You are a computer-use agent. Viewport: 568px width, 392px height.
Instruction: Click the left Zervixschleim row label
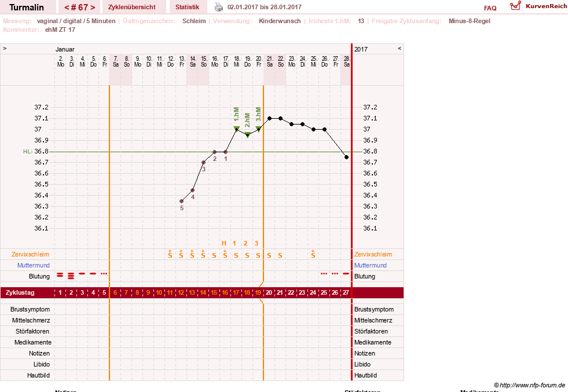click(31, 254)
